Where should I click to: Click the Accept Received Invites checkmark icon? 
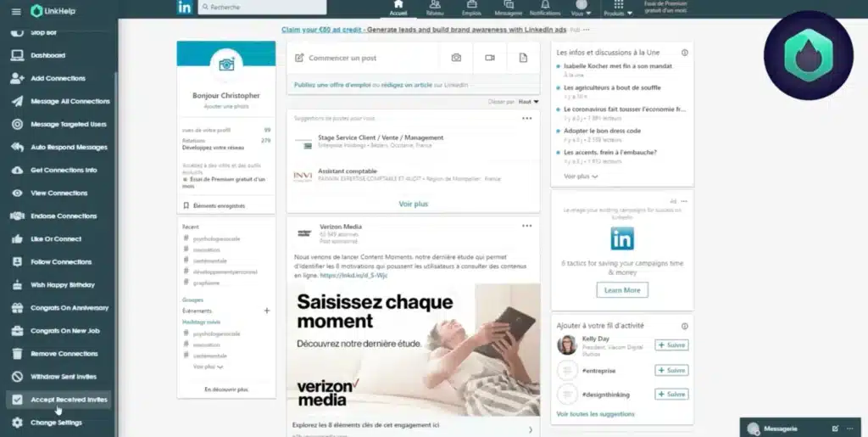point(17,400)
